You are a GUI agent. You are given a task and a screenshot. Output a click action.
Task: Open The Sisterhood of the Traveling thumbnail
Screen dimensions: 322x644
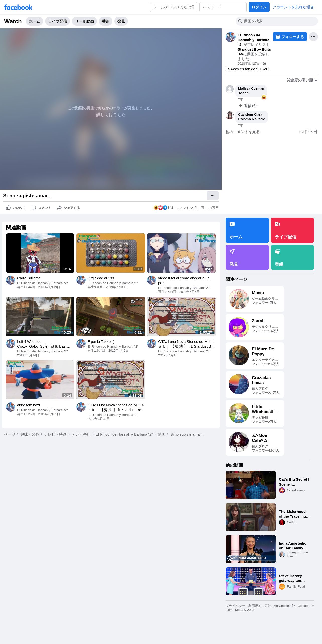[x=251, y=517]
